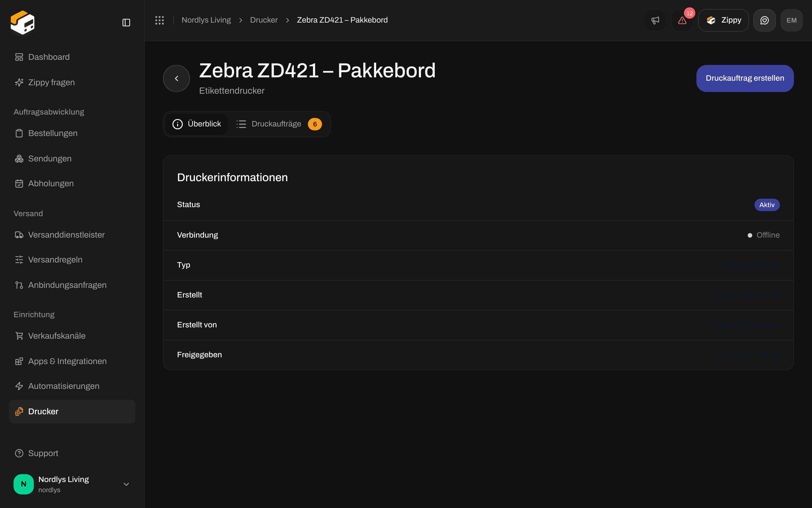Open Verkaufskanäle page
The image size is (812, 508).
[72, 336]
